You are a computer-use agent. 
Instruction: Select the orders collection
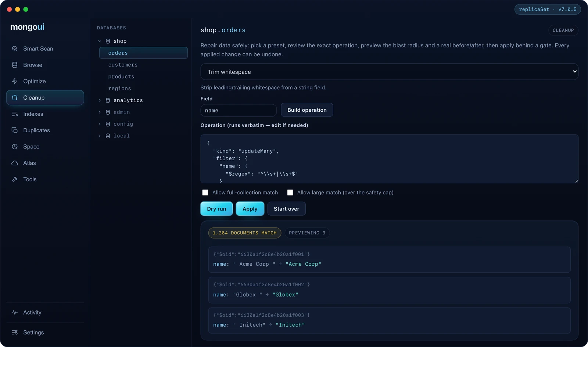[143, 53]
